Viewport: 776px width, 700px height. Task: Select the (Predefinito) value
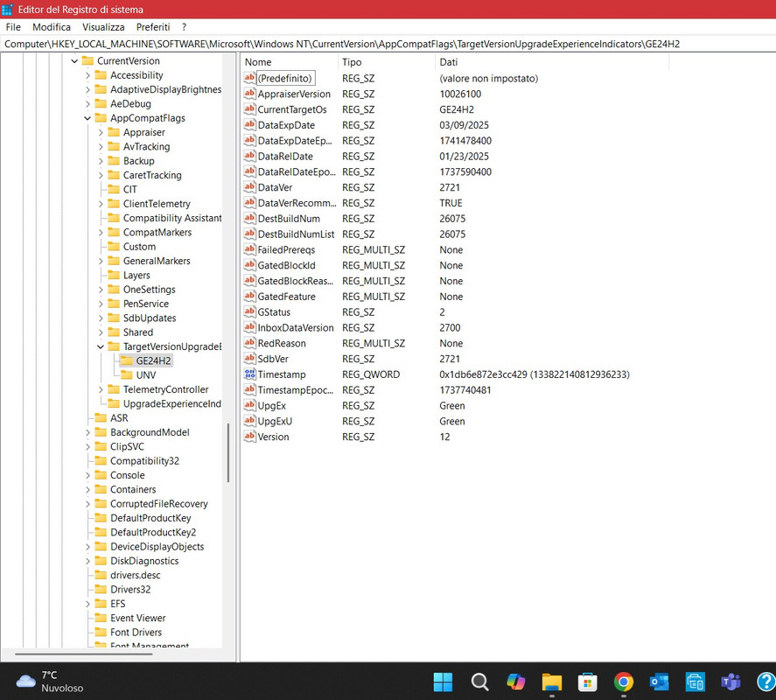click(285, 78)
